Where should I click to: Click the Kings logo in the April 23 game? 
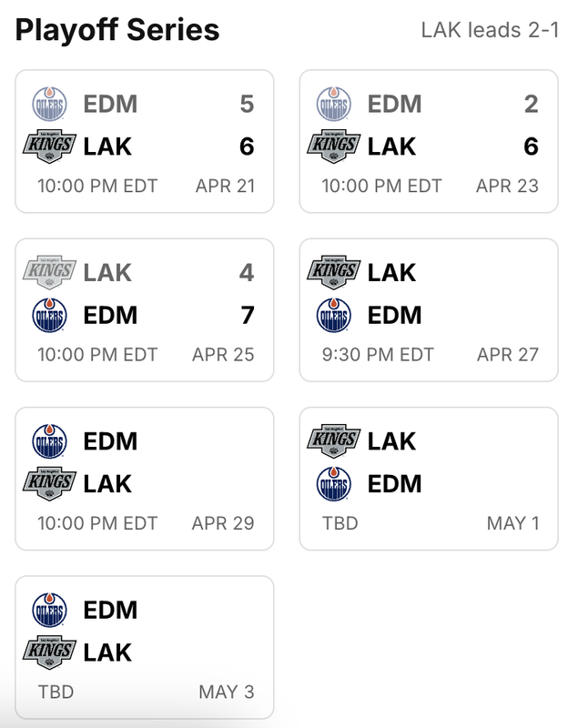(333, 147)
